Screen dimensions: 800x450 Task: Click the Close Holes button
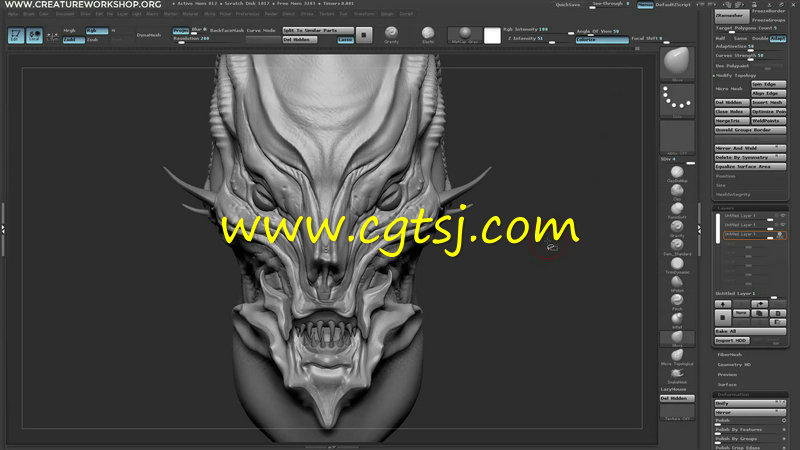732,111
